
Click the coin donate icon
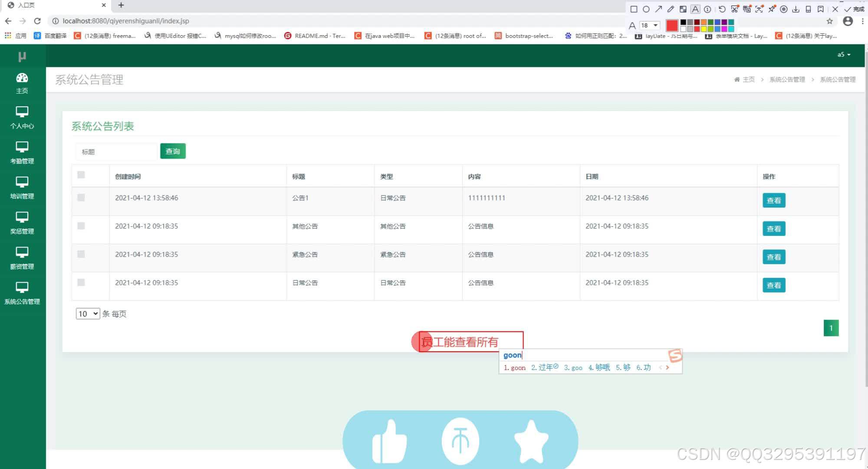click(x=460, y=441)
